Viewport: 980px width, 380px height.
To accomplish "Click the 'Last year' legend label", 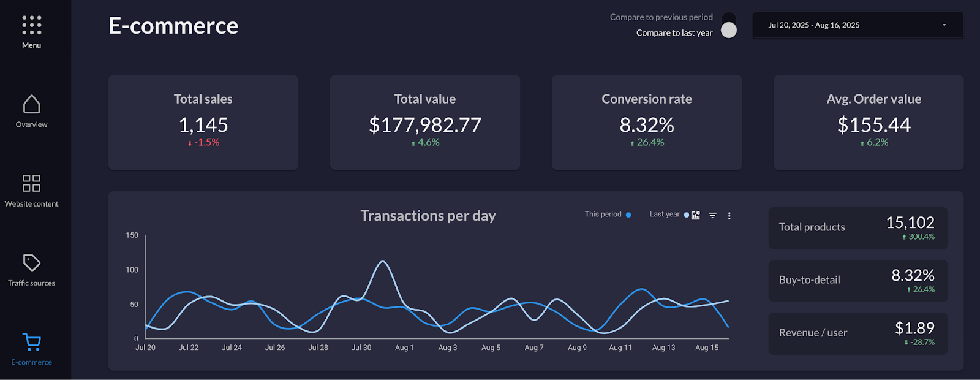I will pos(664,215).
